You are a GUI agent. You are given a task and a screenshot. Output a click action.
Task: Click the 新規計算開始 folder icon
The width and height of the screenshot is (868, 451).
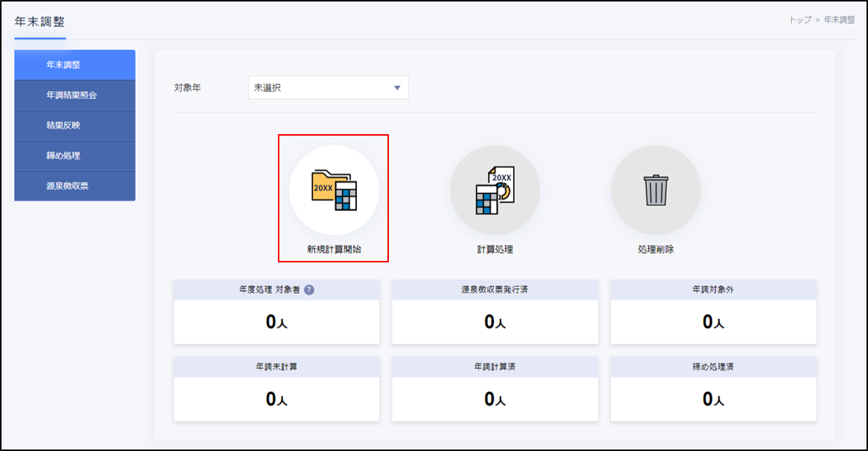pos(334,190)
